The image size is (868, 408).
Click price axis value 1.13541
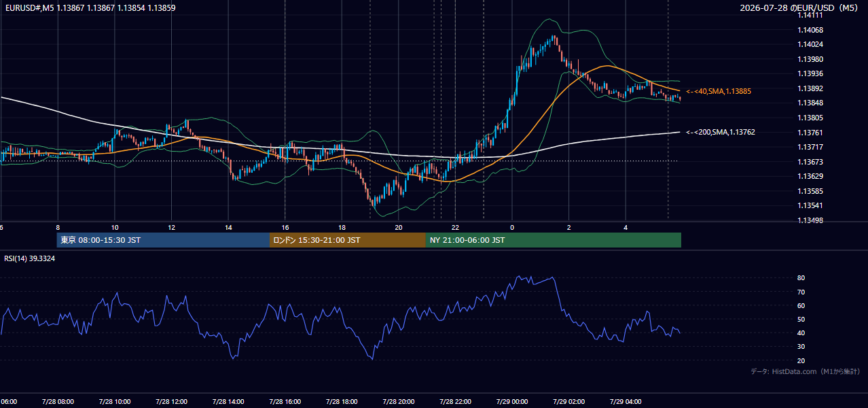click(x=811, y=205)
